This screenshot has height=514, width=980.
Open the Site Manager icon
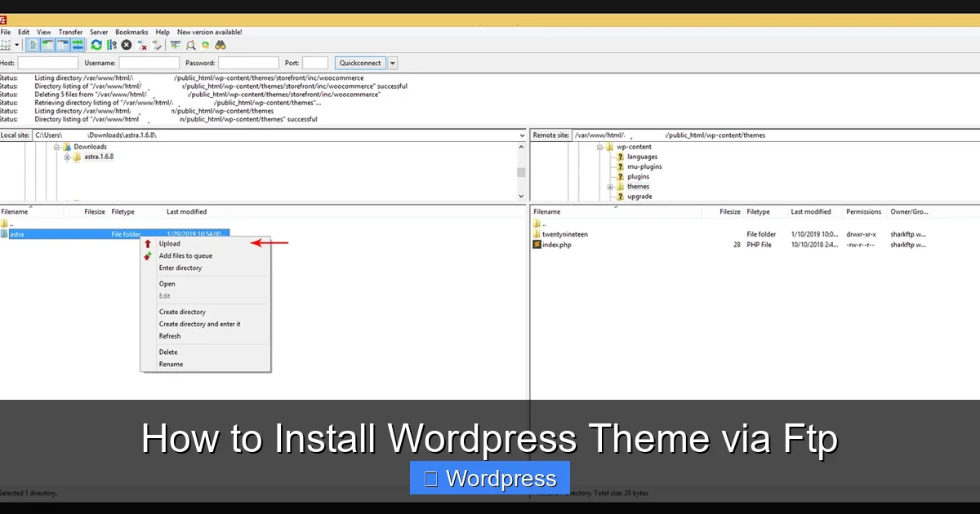[7, 45]
